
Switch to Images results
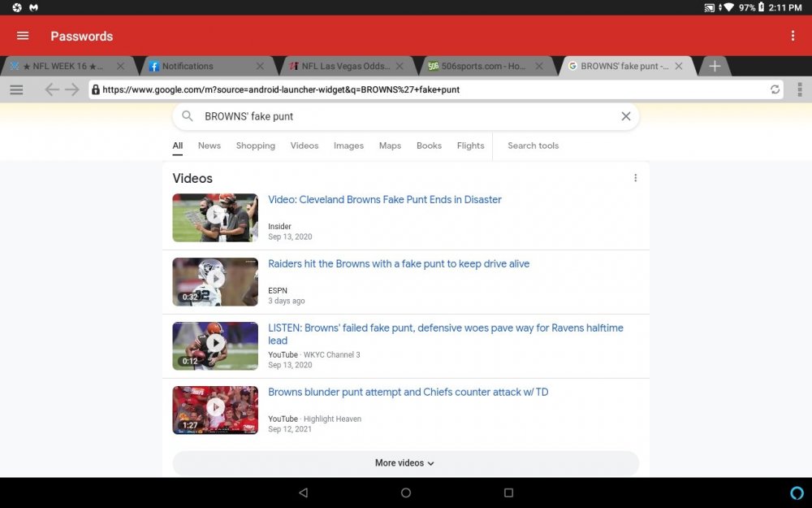pyautogui.click(x=348, y=145)
